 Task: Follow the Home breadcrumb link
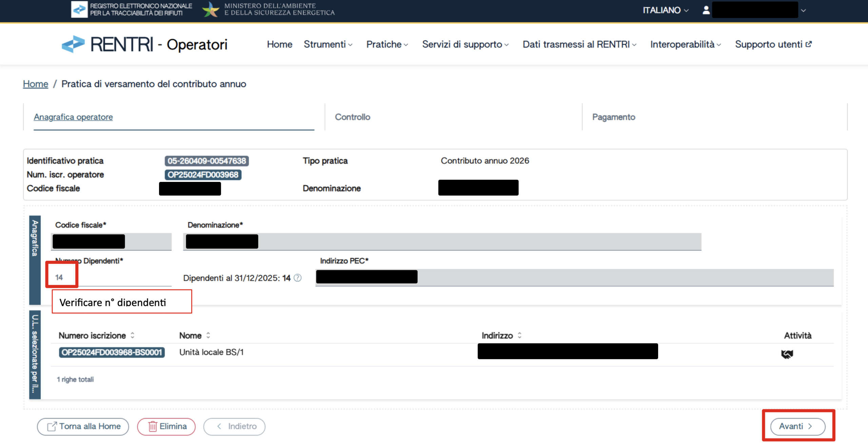(35, 84)
